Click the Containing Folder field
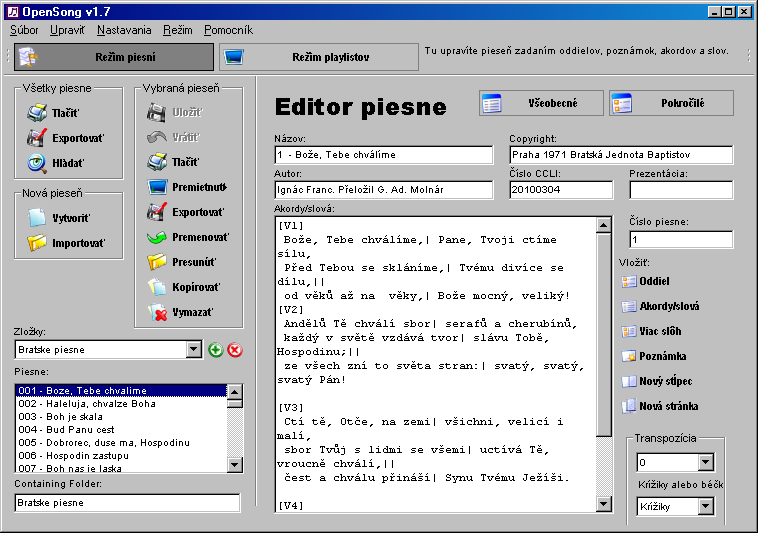 tap(127, 503)
